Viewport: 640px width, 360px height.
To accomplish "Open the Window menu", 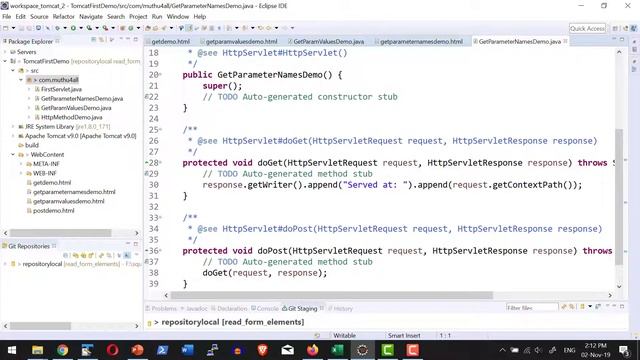I will (x=178, y=17).
